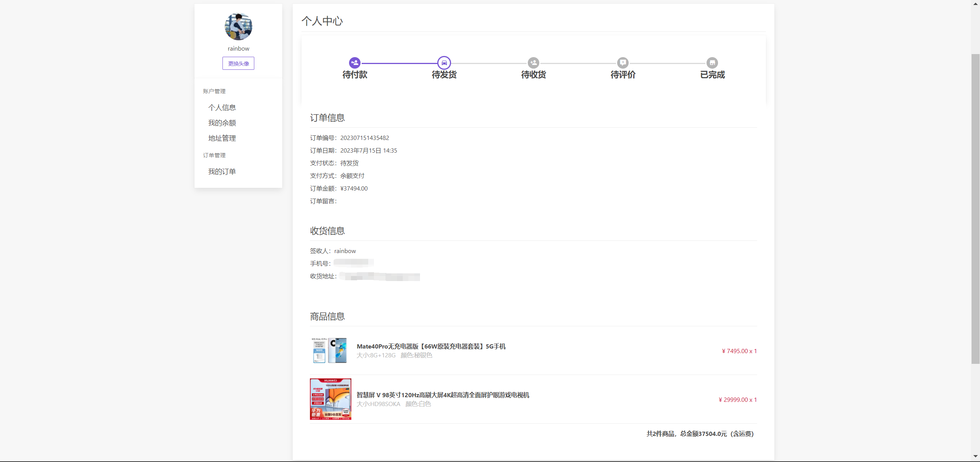Open 我的余额 in the sidebar
The width and height of the screenshot is (980, 462).
pos(222,123)
